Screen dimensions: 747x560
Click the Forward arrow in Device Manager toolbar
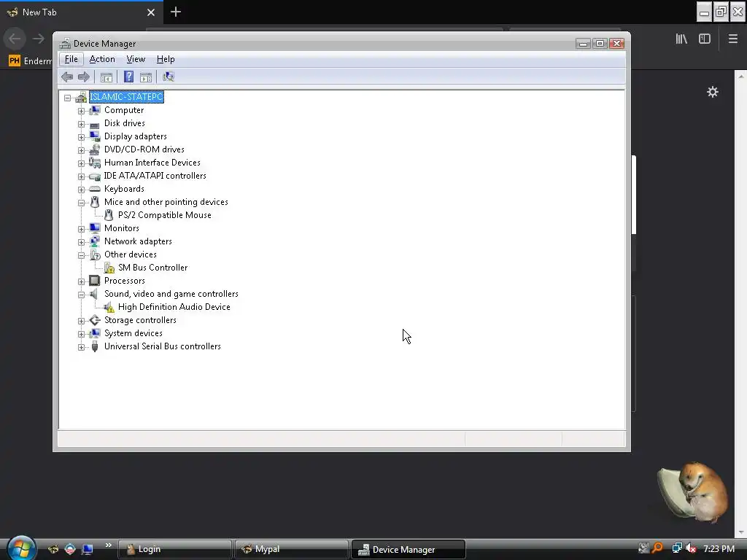84,77
